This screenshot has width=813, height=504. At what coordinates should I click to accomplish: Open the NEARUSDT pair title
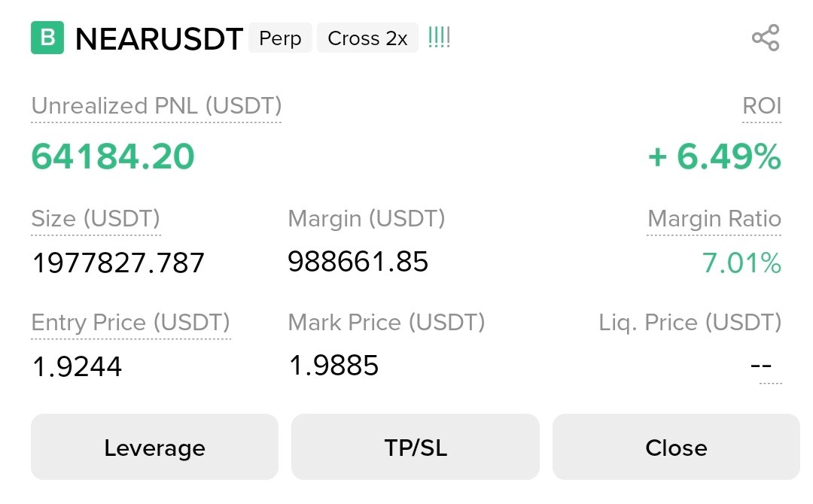point(159,39)
